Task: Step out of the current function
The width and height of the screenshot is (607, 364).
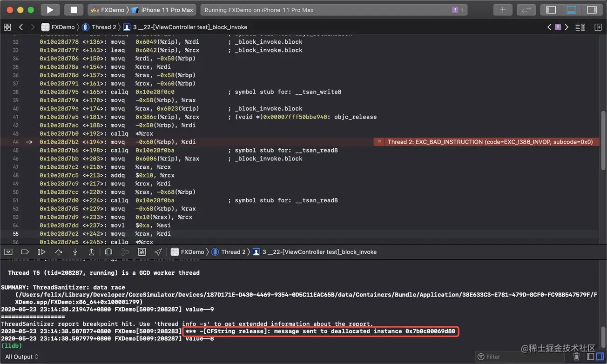Action: point(92,252)
